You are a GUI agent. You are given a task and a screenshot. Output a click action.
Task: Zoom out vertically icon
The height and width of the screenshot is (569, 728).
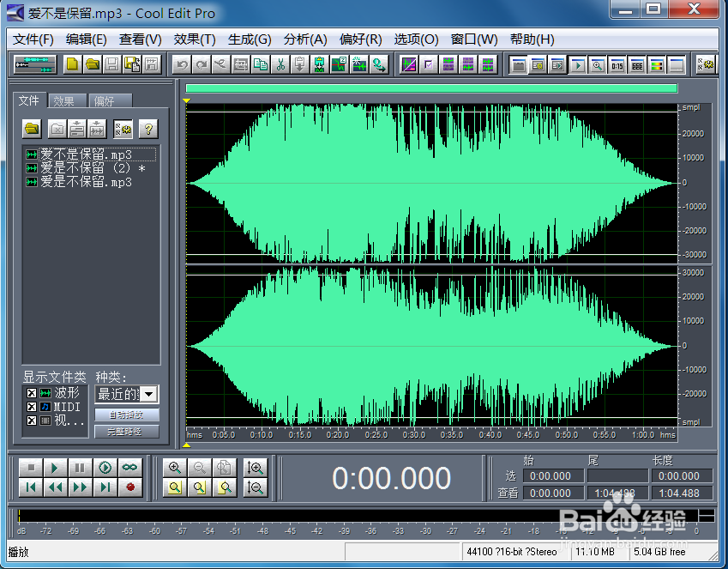coord(255,487)
